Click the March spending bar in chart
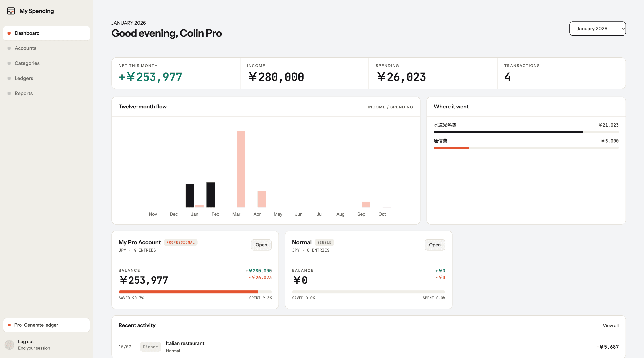 coord(241,169)
